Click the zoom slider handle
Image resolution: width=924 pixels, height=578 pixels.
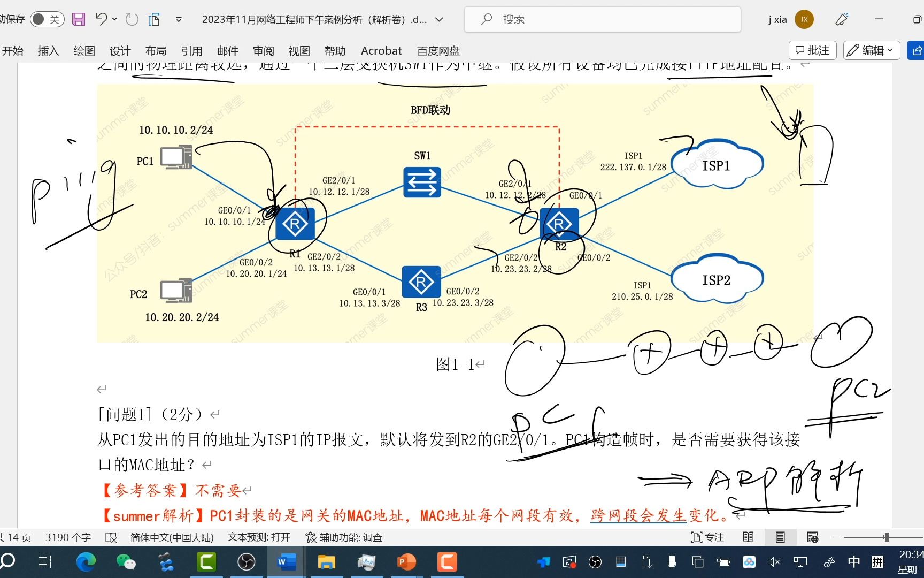(x=887, y=537)
